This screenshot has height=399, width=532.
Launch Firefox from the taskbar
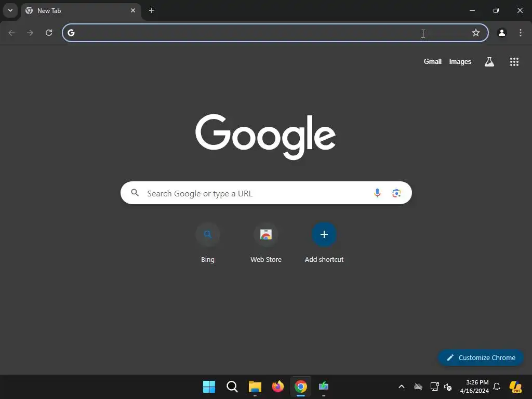(x=278, y=387)
